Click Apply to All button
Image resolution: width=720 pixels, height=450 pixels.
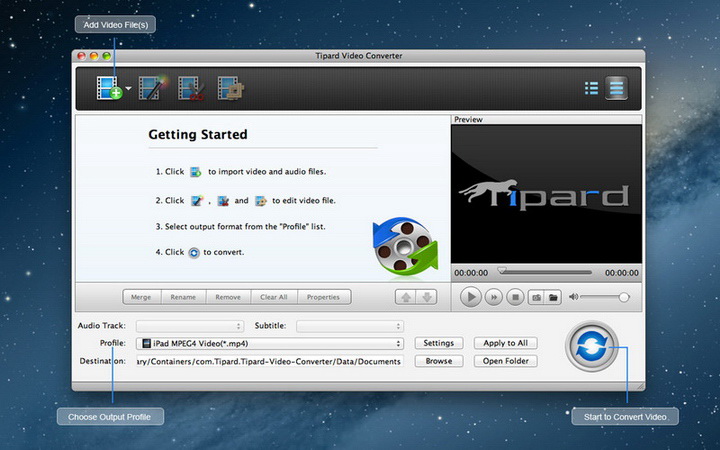coord(506,343)
